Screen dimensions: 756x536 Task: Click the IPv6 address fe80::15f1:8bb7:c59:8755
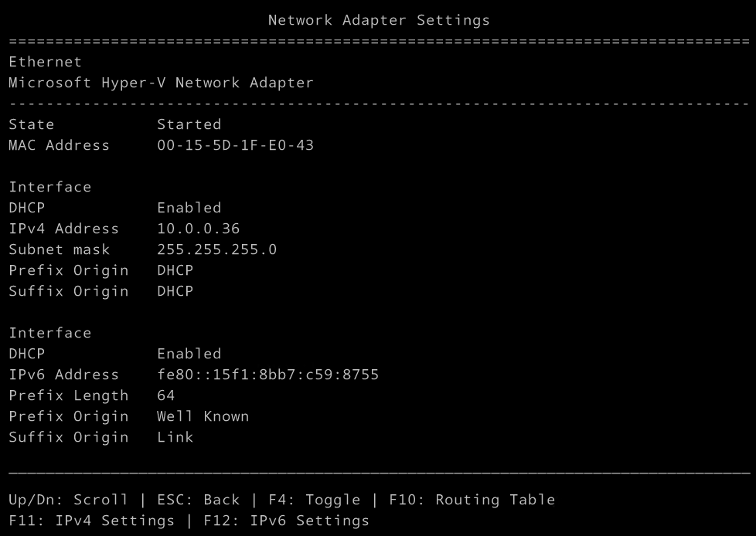pyautogui.click(x=267, y=375)
